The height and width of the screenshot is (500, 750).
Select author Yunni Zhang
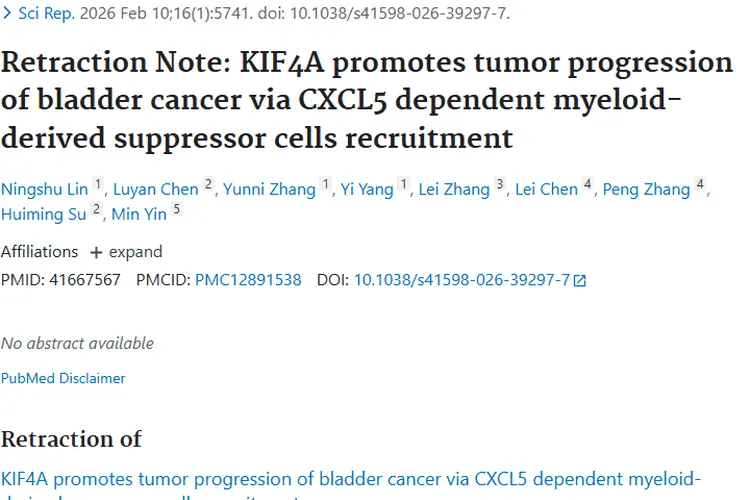tap(269, 189)
